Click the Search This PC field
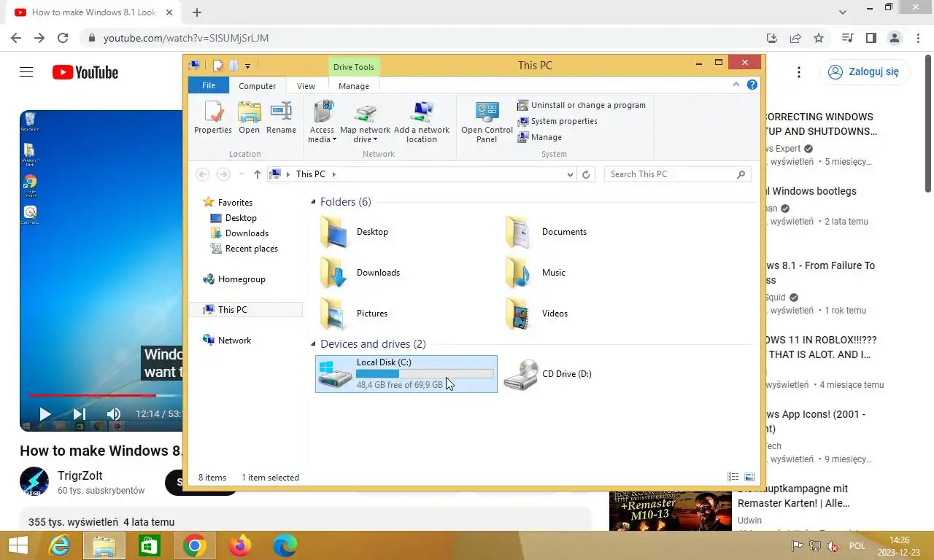This screenshot has height=560, width=934. click(677, 174)
